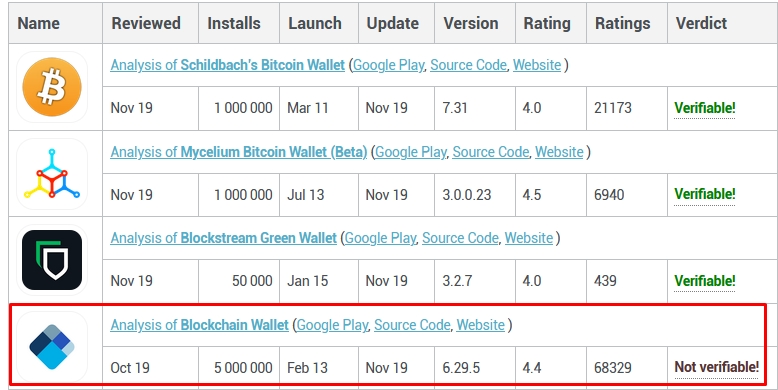Screen dimensions: 778x390
Task: Open Website link for Mycelium wallet
Action: click(x=559, y=152)
